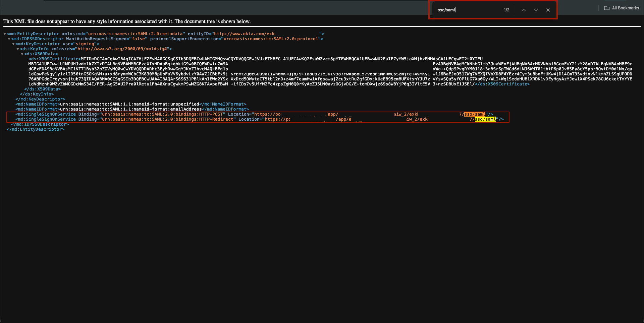Collapse the md:IDPSSODescriptor node
644x323 pixels.
(x=9, y=39)
